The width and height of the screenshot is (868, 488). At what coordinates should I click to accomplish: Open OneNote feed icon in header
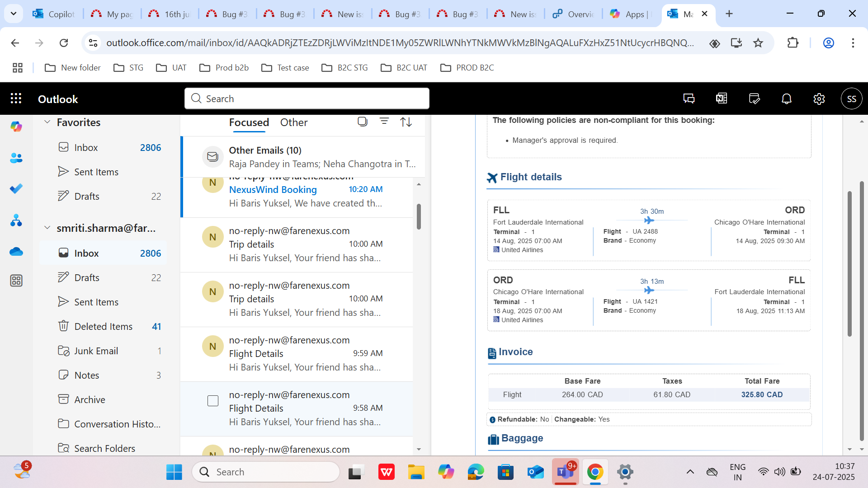pos(722,99)
